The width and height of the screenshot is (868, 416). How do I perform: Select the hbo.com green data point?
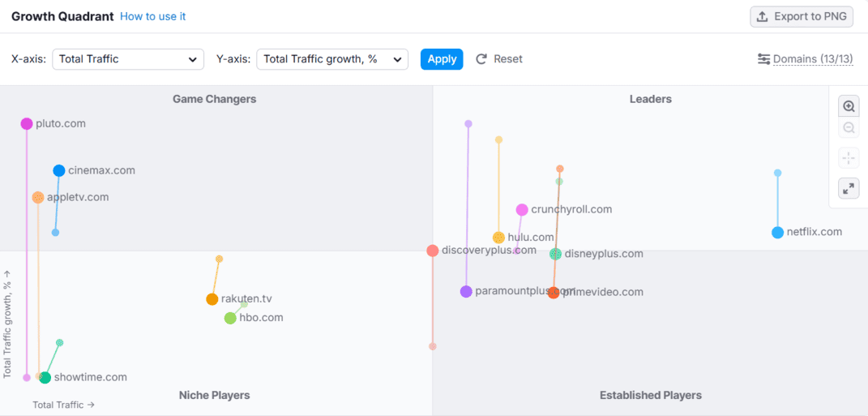tap(230, 318)
